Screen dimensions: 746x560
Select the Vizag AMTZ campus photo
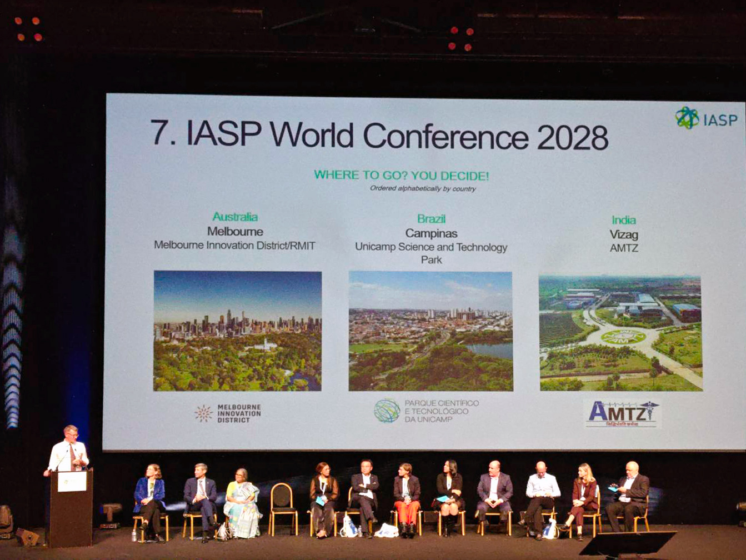pos(620,333)
